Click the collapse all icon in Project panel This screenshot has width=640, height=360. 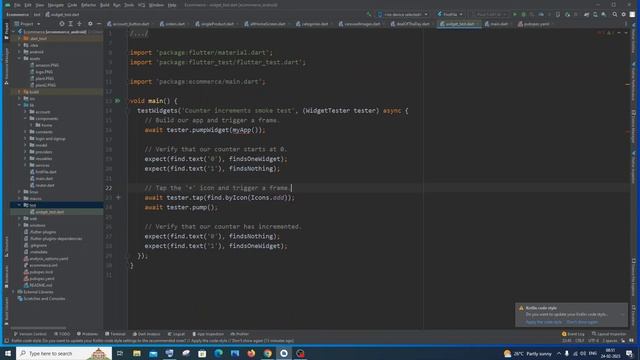pos(80,24)
